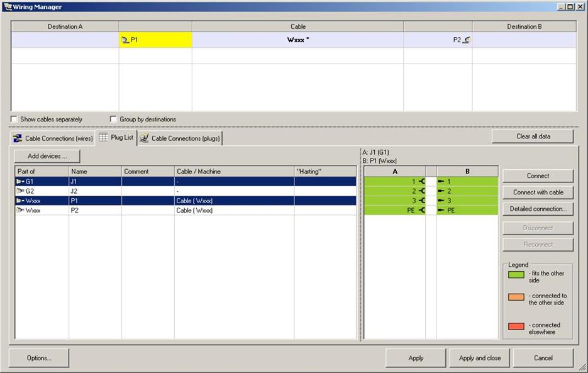The width and height of the screenshot is (588, 373).
Task: Click the Destination A column header
Action: (65, 26)
